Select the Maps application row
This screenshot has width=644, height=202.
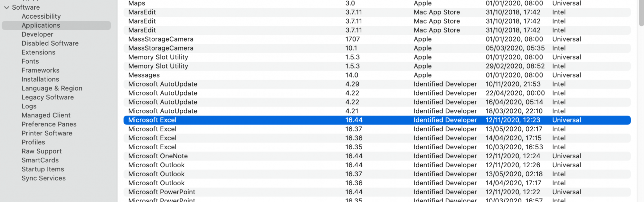[377, 4]
